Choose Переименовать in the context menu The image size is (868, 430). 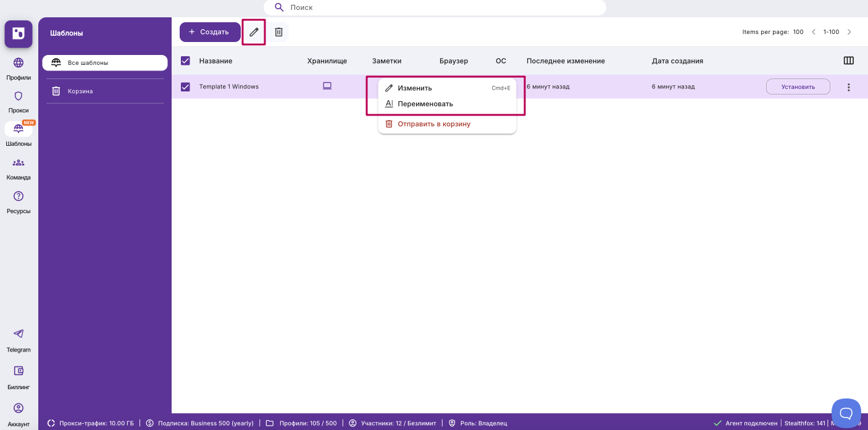pyautogui.click(x=447, y=104)
